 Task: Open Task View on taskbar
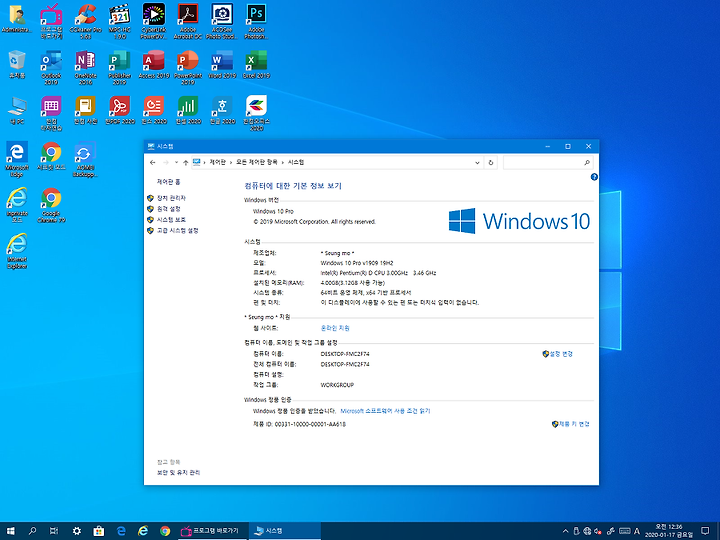click(x=54, y=531)
